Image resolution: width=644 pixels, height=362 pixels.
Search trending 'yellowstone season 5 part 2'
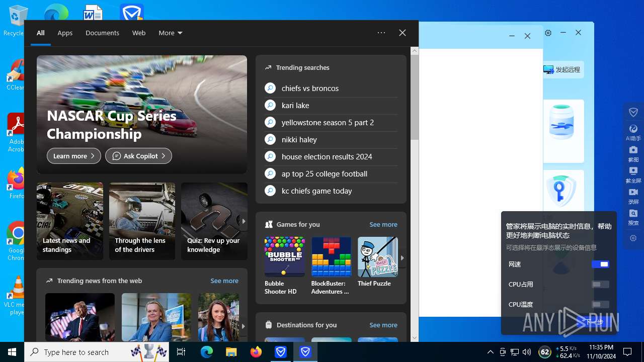point(331,122)
